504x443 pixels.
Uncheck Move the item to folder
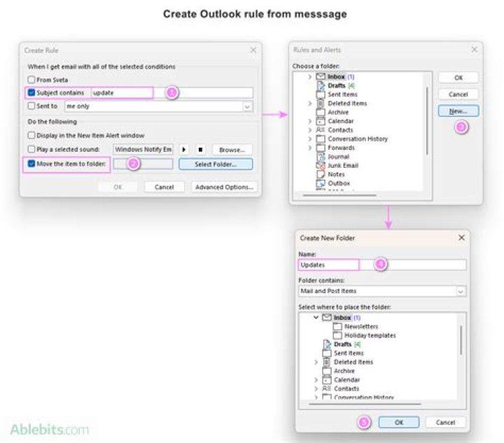31,164
